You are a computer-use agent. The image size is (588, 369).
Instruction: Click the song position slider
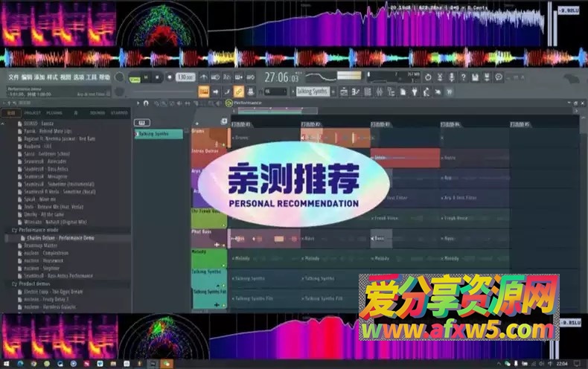point(162,92)
